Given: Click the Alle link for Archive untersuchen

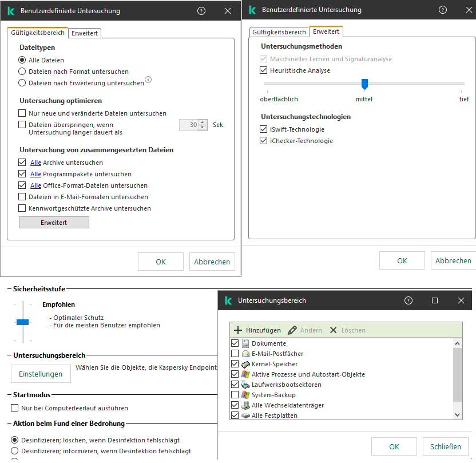Looking at the screenshot, I should pyautogui.click(x=35, y=163).
